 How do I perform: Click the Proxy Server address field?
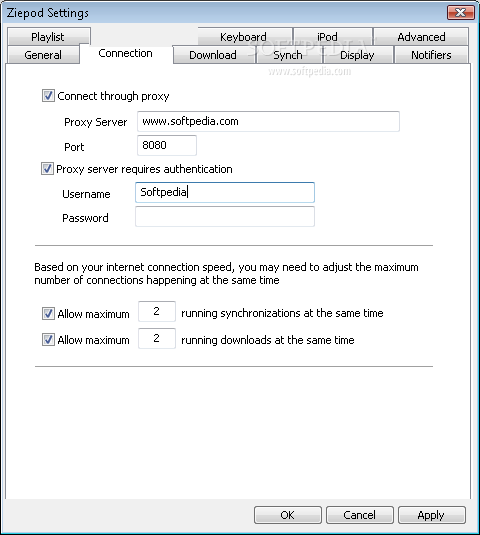(x=268, y=121)
